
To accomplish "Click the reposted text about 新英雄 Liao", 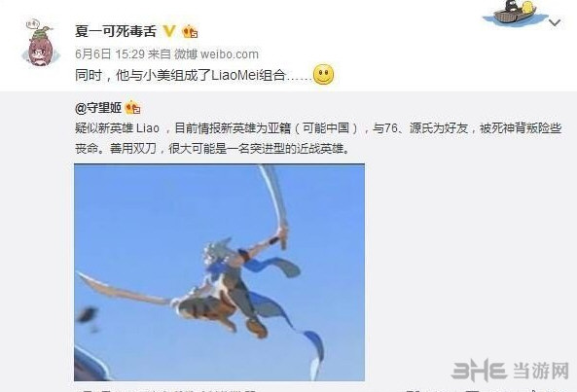I will coord(318,138).
